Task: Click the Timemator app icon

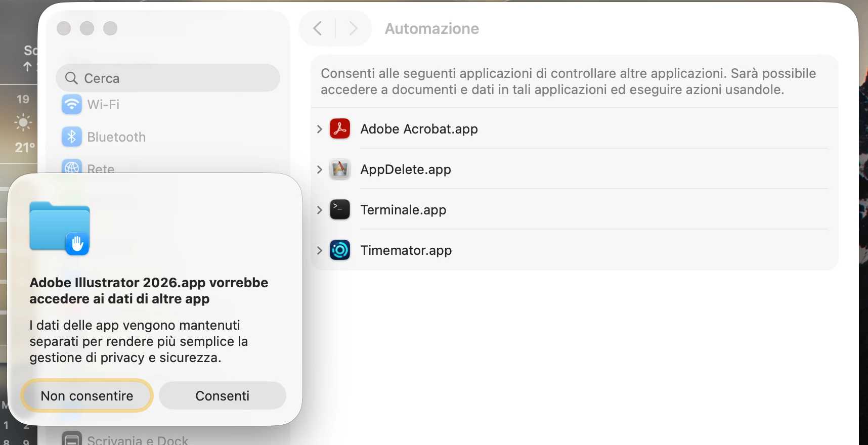Action: point(340,250)
